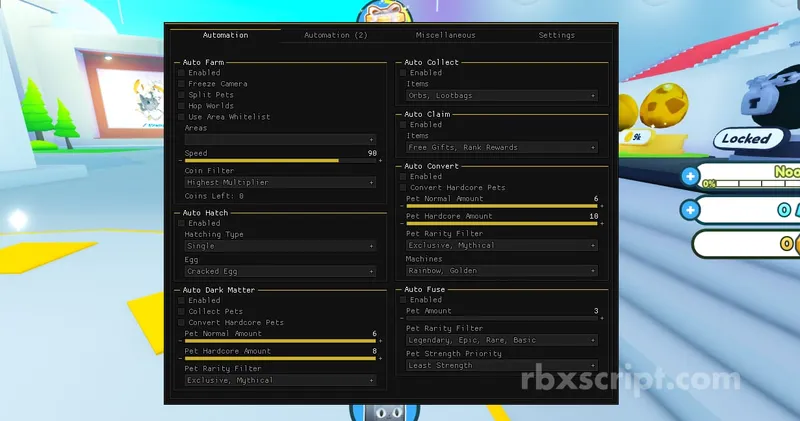Decrease Speed with the minus stepper
Screen dimensions: 800x421
(x=180, y=161)
